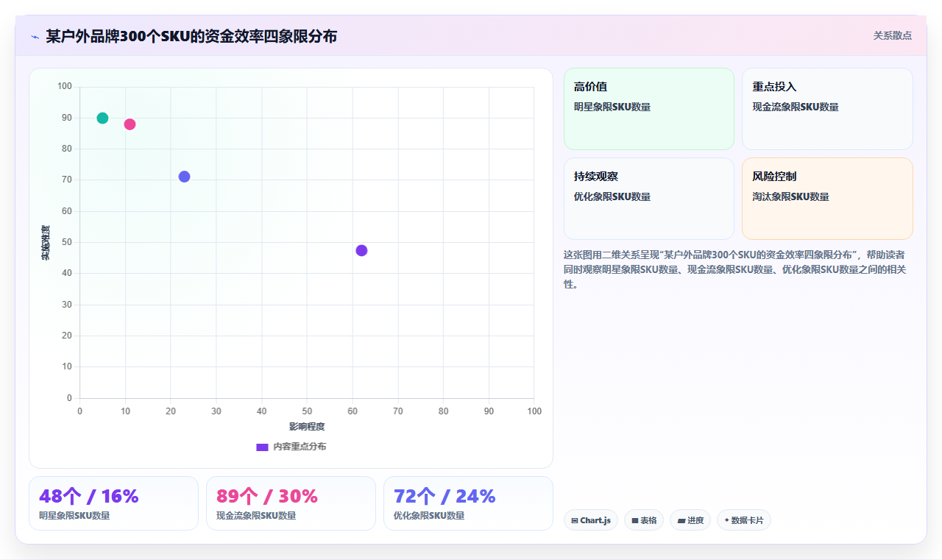Click the 进度 tag
The width and height of the screenshot is (942, 560).
click(690, 520)
